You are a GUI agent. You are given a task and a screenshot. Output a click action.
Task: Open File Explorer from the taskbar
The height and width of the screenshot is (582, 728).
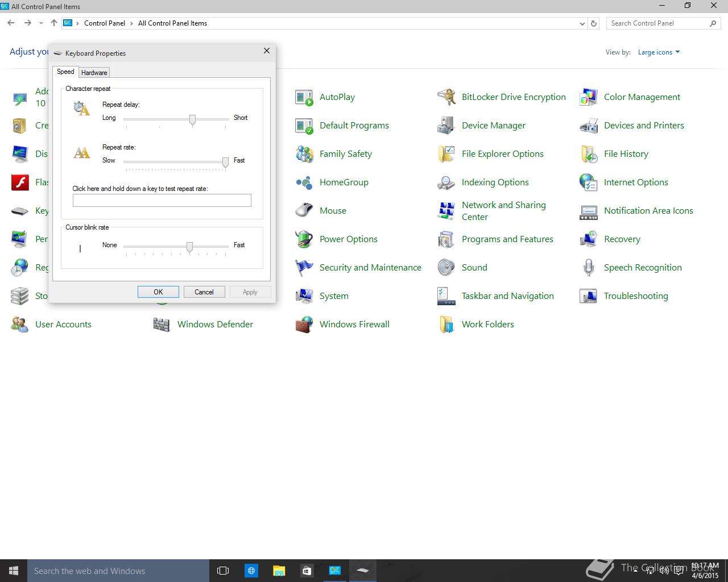(279, 571)
